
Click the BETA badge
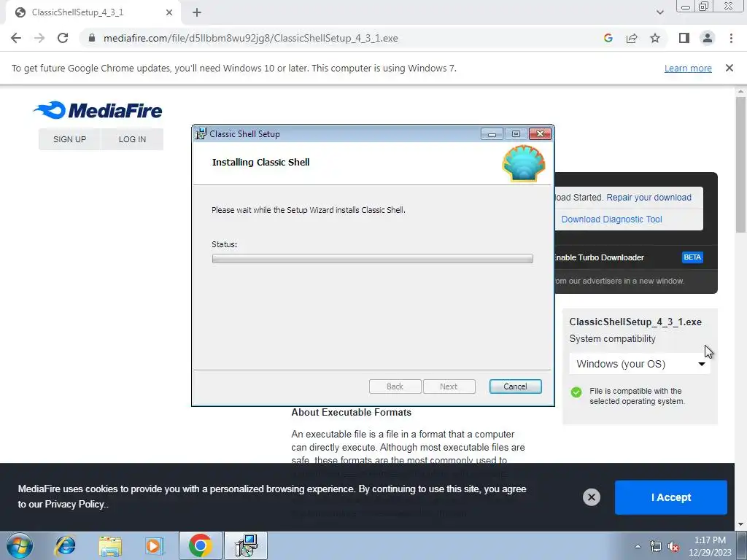pyautogui.click(x=692, y=257)
